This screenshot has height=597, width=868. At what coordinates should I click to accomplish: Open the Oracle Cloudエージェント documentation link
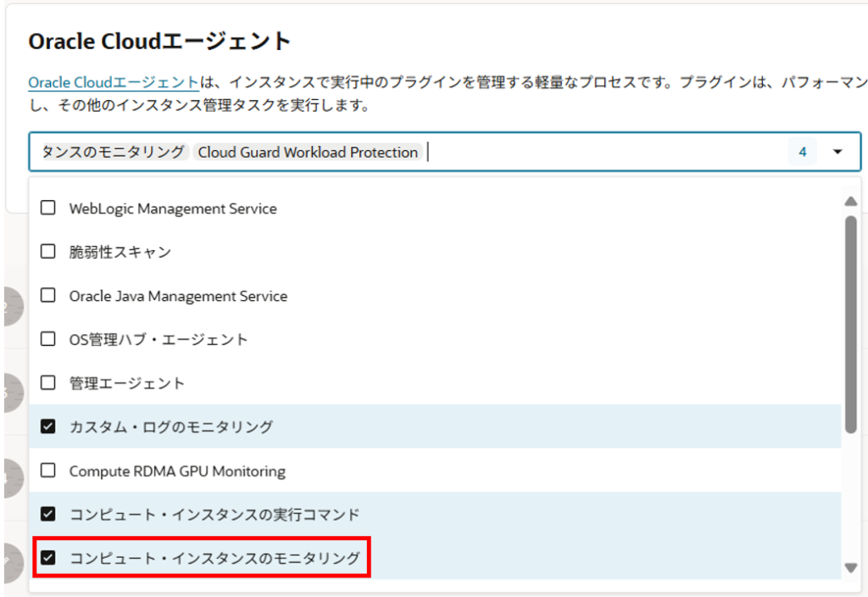(114, 83)
